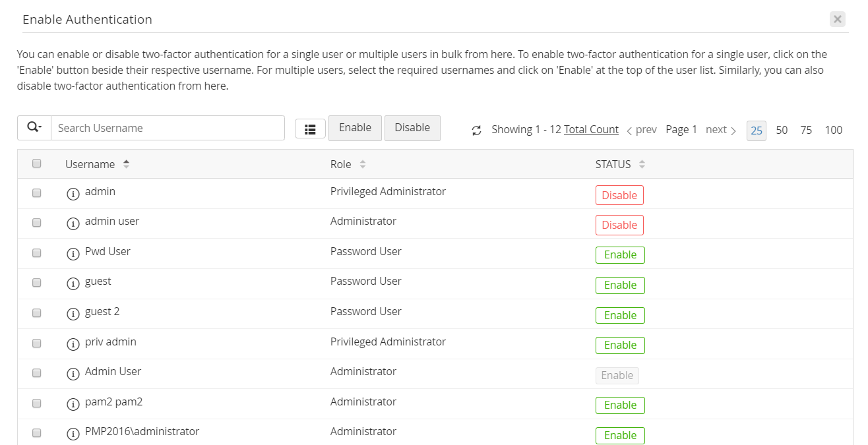Tick the checkbox for admin user
868x445 pixels.
click(x=37, y=223)
